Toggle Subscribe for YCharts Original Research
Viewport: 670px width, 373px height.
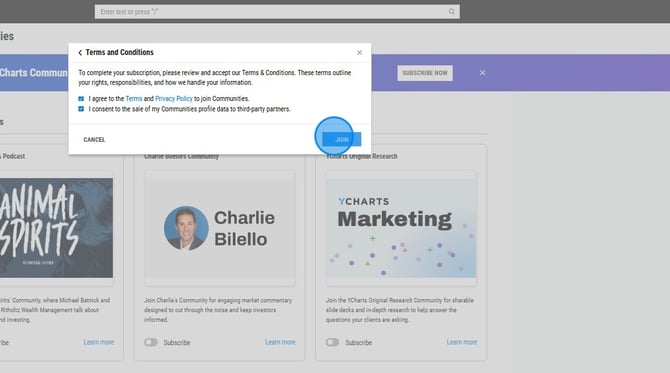click(332, 342)
